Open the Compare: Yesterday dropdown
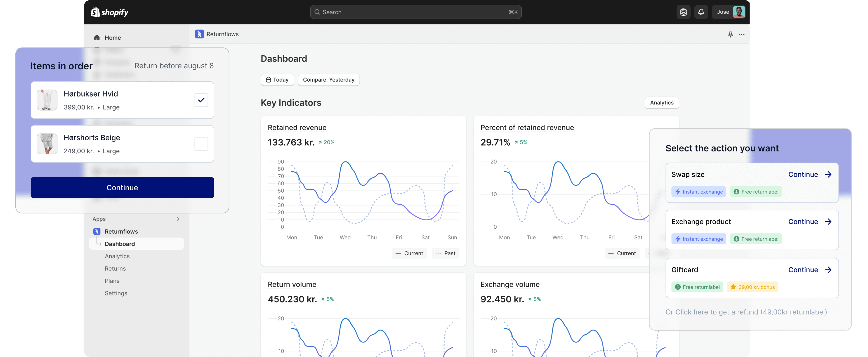This screenshot has width=868, height=357. point(328,80)
